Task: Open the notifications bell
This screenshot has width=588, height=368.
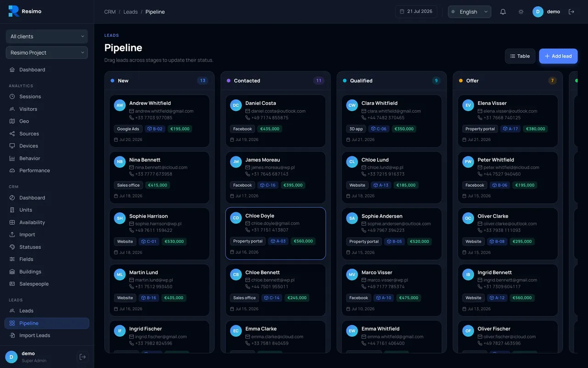Action: pos(503,12)
